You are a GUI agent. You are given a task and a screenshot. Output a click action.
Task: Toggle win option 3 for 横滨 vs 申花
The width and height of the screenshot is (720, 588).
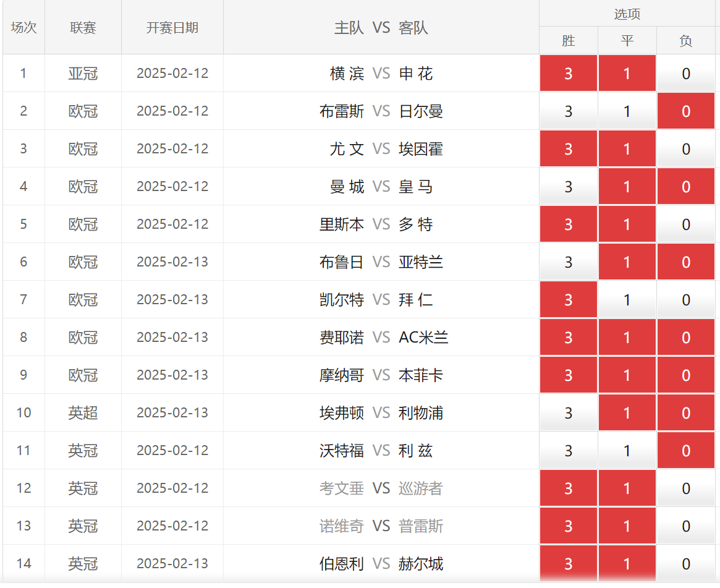569,73
